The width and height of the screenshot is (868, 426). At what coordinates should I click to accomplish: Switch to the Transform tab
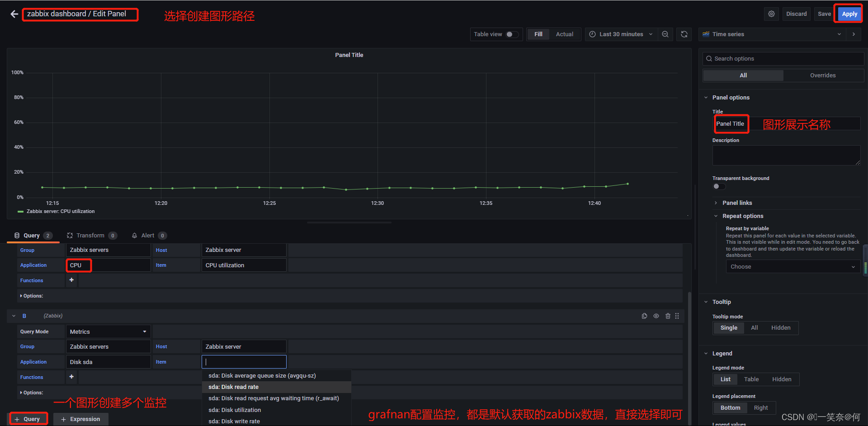pyautogui.click(x=92, y=236)
